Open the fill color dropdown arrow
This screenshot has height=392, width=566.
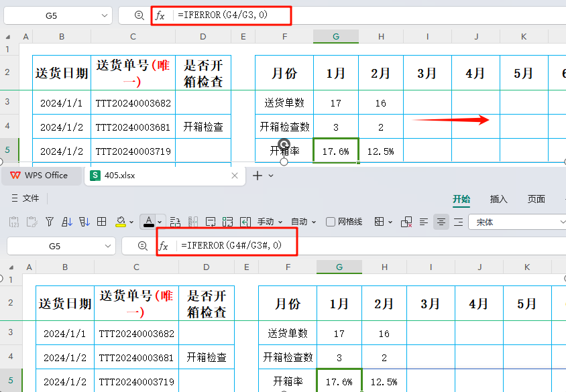pyautogui.click(x=131, y=222)
